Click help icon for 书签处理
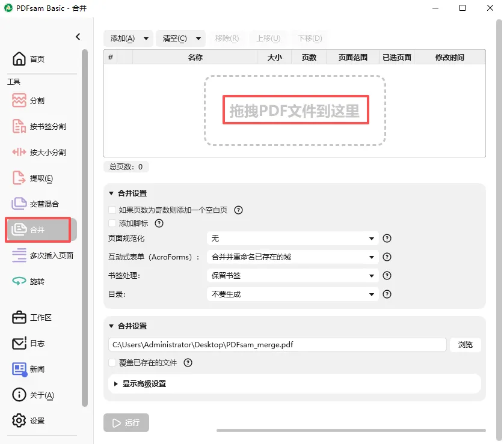This screenshot has height=444, width=504. pyautogui.click(x=387, y=275)
